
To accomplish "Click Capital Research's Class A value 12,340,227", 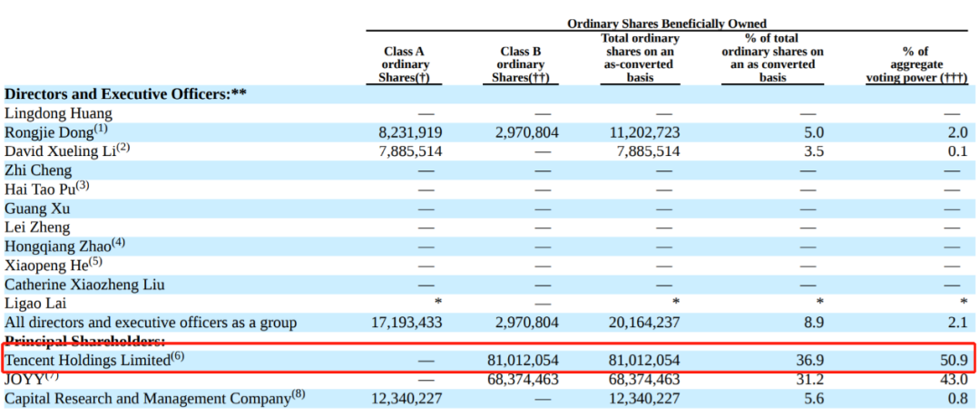I will 407,399.
